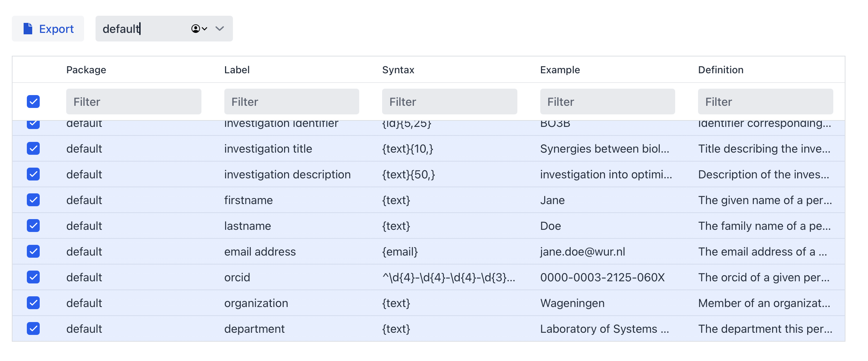Toggle the department row checkbox
Image resolution: width=868 pixels, height=361 pixels.
point(33,328)
